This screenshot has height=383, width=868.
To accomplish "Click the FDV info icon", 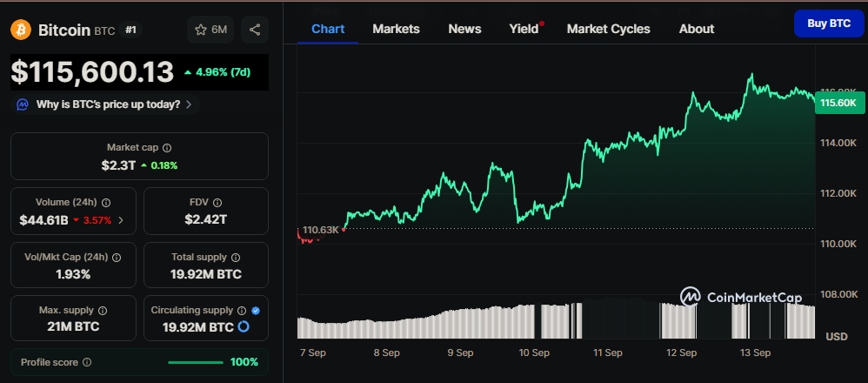I will pyautogui.click(x=217, y=202).
